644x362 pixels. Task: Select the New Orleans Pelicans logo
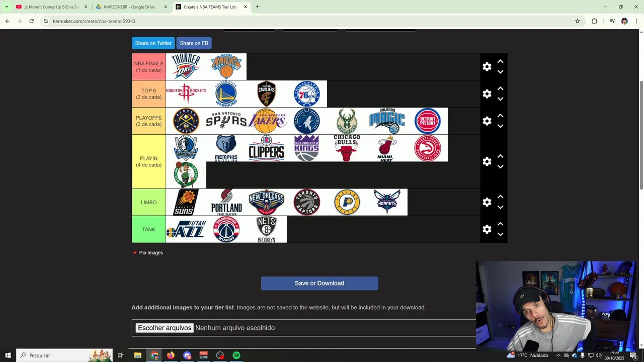point(267,202)
